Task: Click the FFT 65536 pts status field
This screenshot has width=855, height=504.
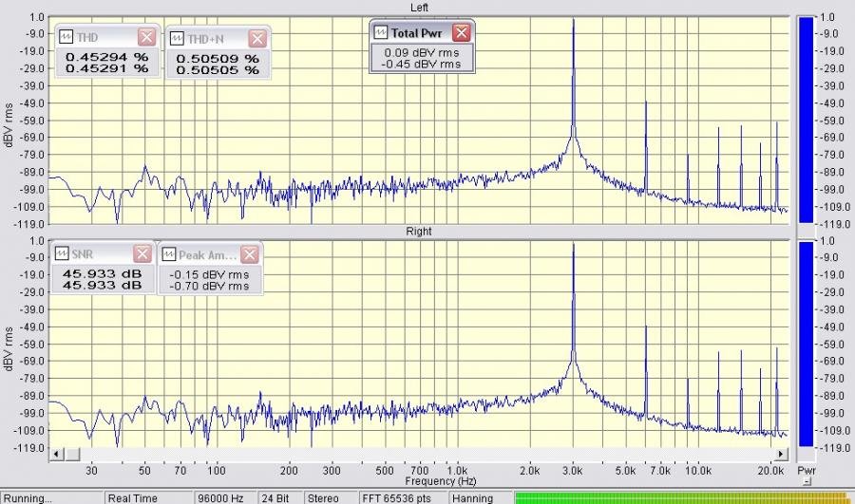Action: click(x=396, y=497)
